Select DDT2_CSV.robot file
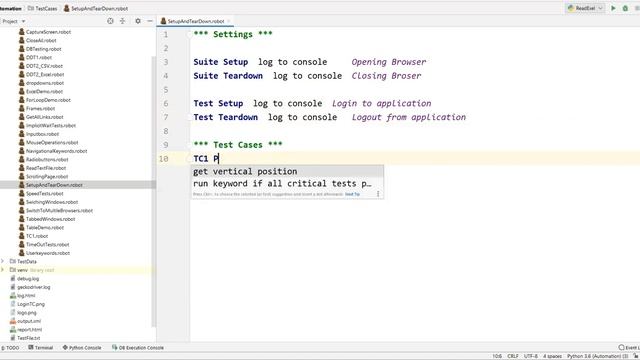The height and width of the screenshot is (360, 640). click(x=41, y=66)
